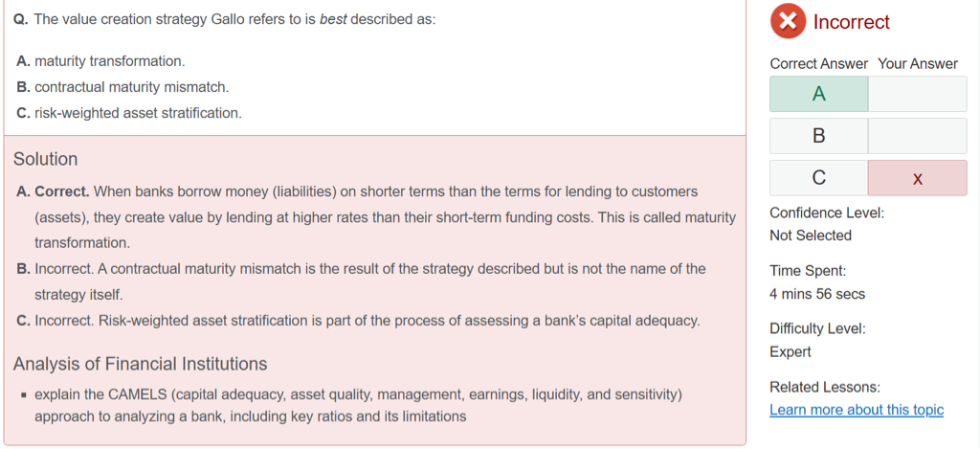Open the Learn more about this topic link

(856, 410)
